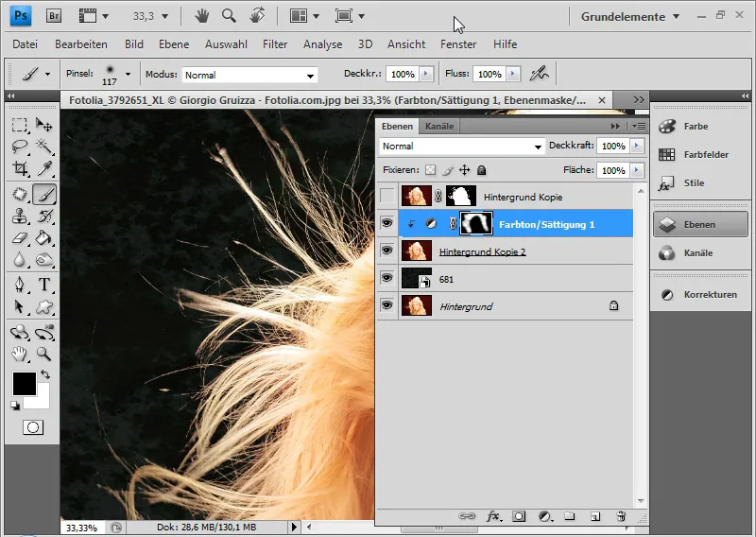Click the Deckkraft 100% input field
The image size is (756, 537).
point(613,146)
